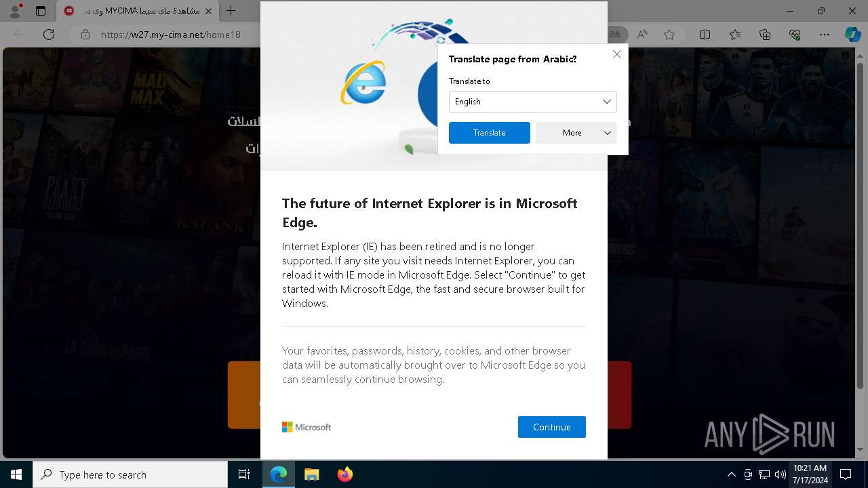Focus the address bar URL
The image size is (868, 488).
pyautogui.click(x=171, y=35)
